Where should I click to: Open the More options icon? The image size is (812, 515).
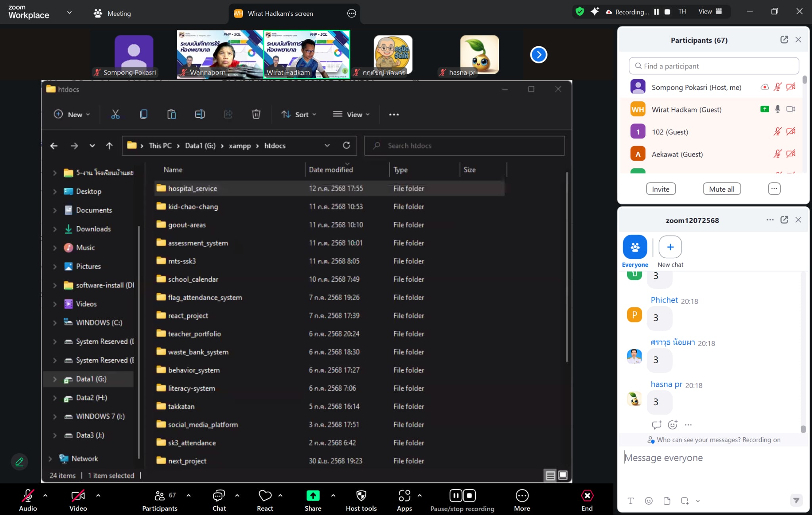[x=522, y=496]
